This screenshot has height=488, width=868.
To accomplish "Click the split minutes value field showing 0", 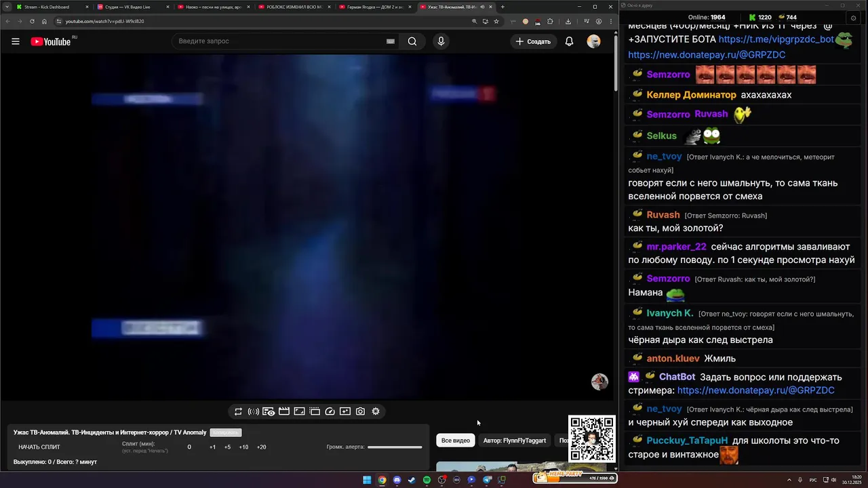I will [189, 447].
